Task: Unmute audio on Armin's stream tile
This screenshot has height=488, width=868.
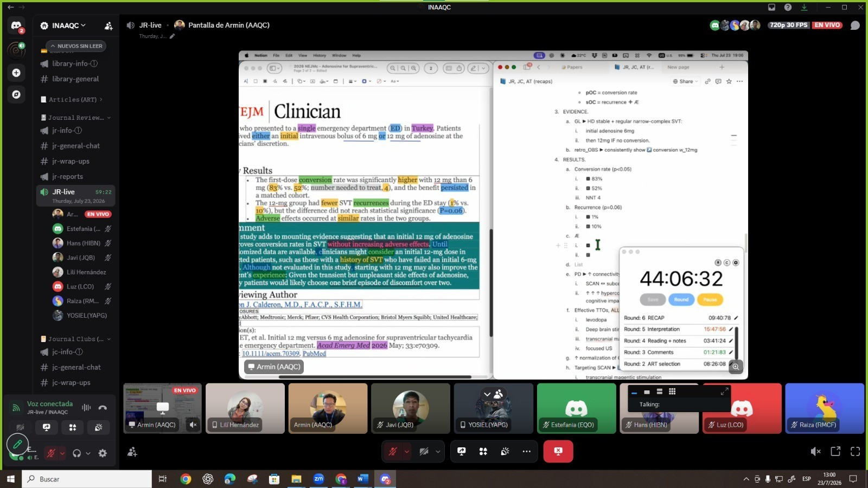Action: (193, 425)
